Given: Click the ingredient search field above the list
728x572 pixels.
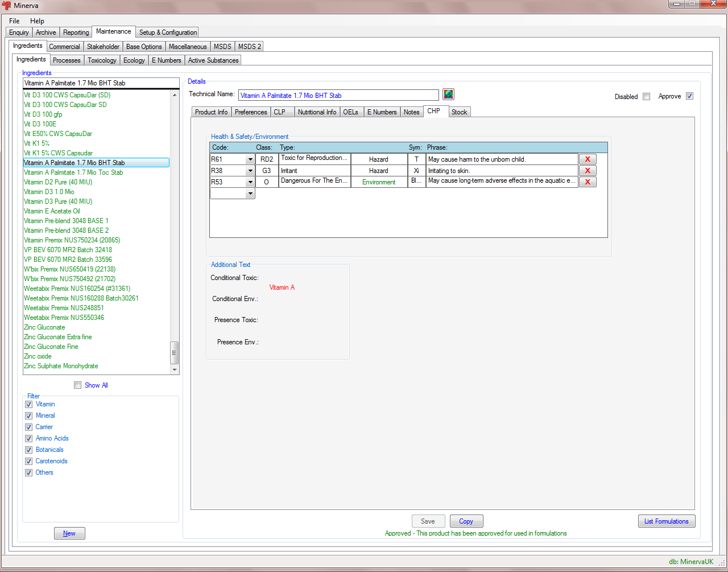Looking at the screenshot, I should (x=101, y=83).
